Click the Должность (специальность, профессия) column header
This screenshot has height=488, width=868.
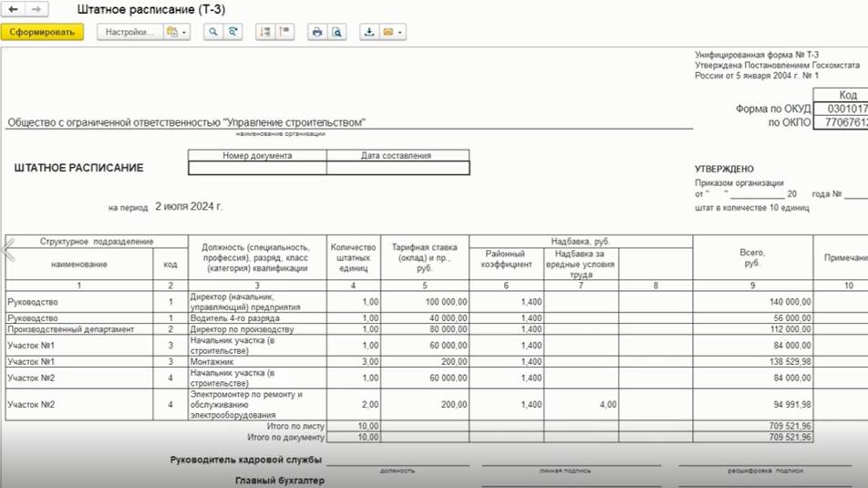click(257, 257)
